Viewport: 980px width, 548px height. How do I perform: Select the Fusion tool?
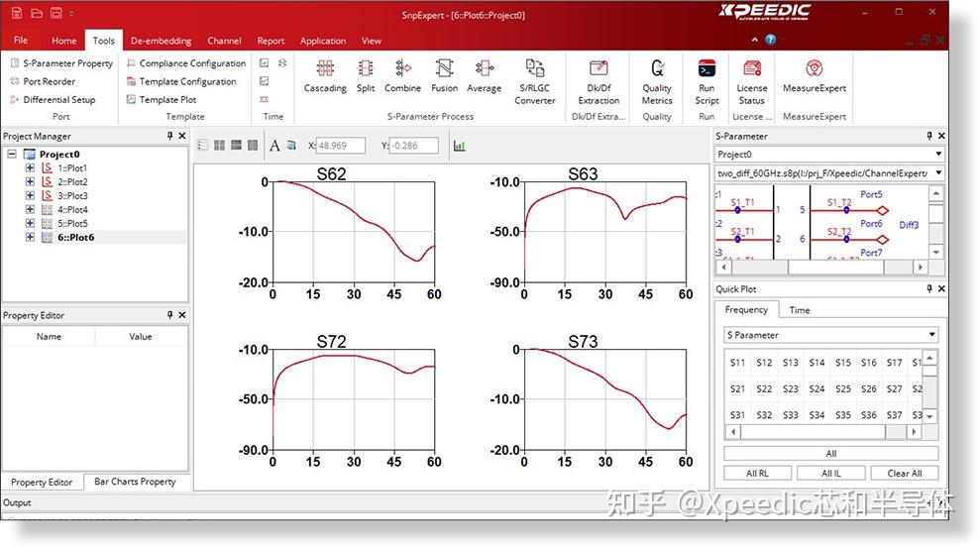[x=444, y=76]
